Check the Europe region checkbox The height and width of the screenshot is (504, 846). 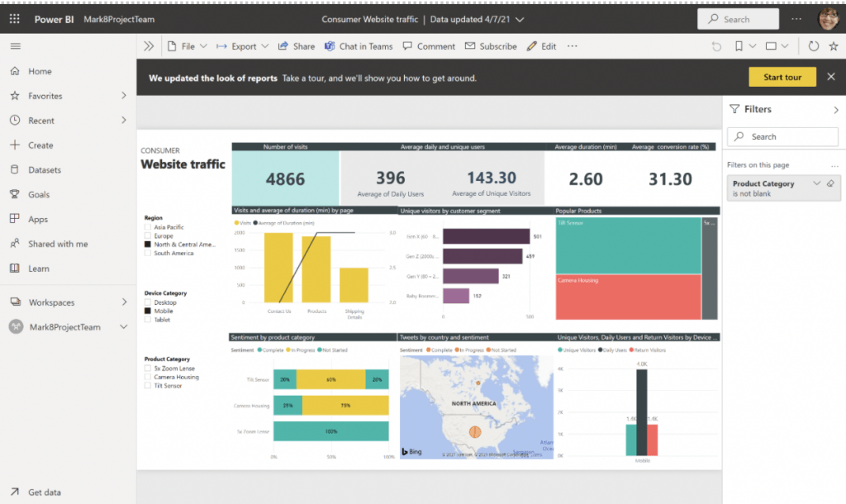tap(147, 235)
